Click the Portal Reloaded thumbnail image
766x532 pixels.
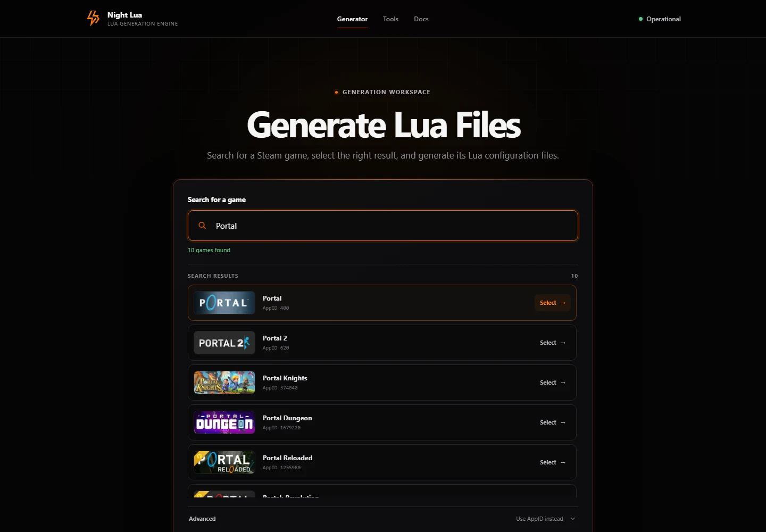pos(224,462)
